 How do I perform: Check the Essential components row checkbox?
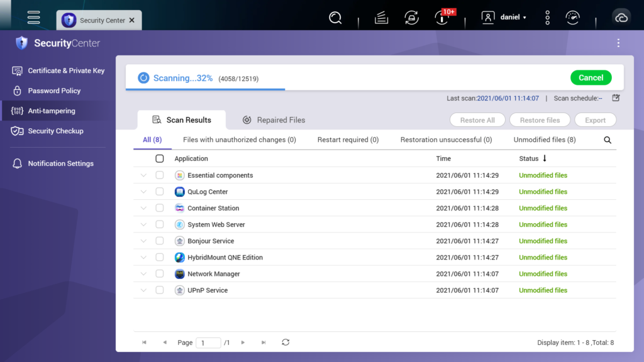pos(160,175)
